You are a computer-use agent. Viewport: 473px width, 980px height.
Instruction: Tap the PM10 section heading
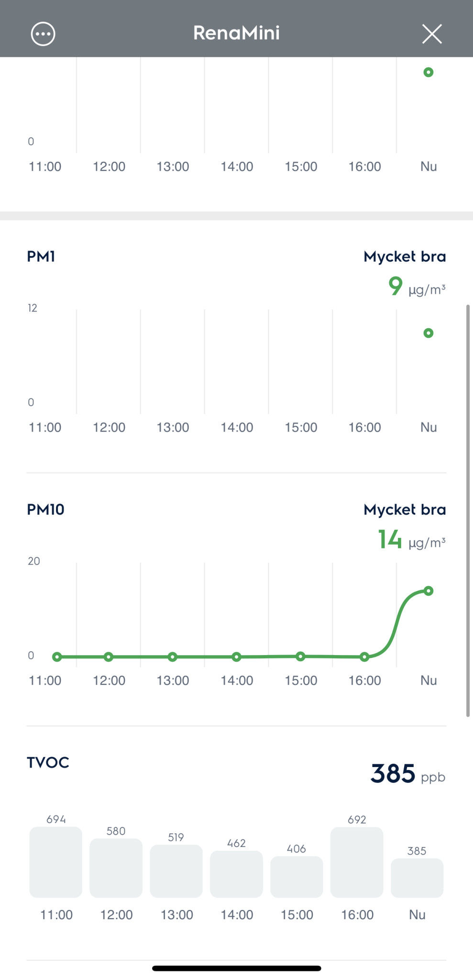(45, 510)
